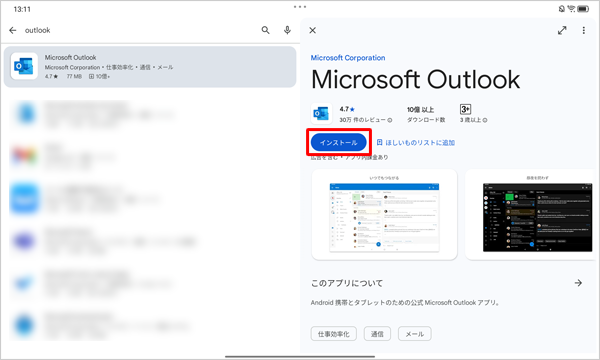Tap the 10億 以上 downloads stat
600x360 pixels.
pyautogui.click(x=426, y=114)
